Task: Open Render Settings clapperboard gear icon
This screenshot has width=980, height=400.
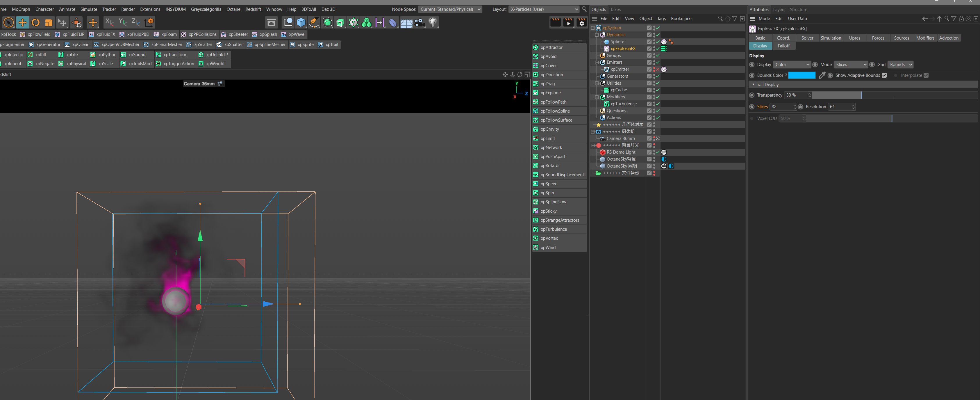Action: (x=582, y=22)
